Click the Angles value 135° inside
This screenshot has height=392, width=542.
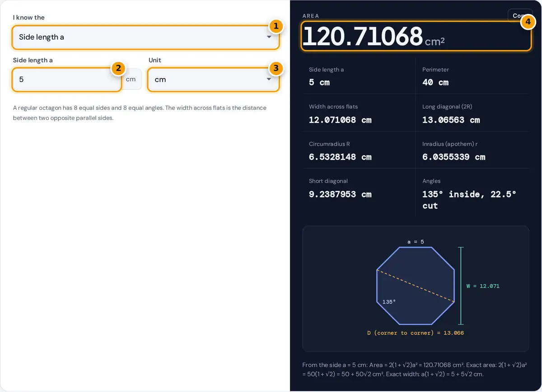coord(469,200)
